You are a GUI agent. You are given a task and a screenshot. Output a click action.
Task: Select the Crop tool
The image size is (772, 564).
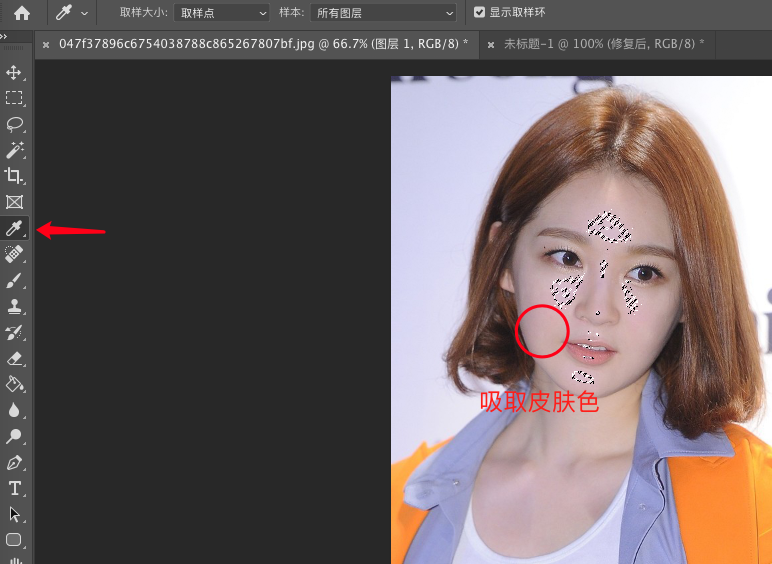click(x=14, y=176)
